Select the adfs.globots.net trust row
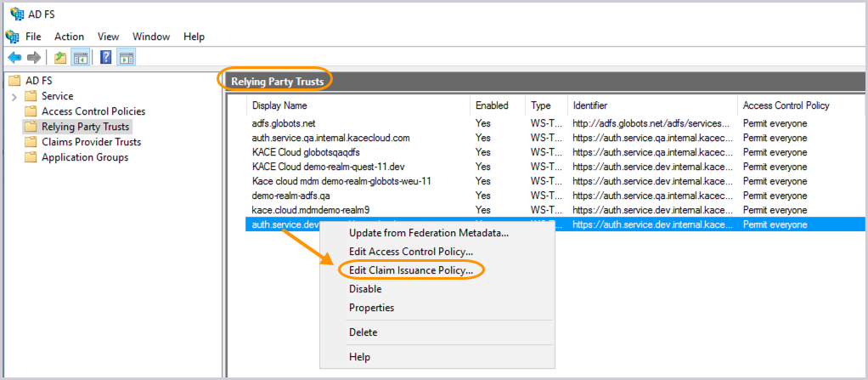Image resolution: width=868 pixels, height=380 pixels. pos(283,123)
